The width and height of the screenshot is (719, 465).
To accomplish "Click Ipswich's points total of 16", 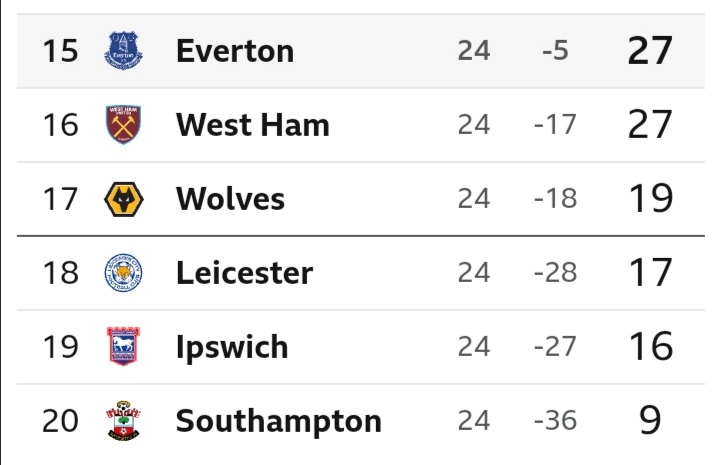I will coord(650,347).
